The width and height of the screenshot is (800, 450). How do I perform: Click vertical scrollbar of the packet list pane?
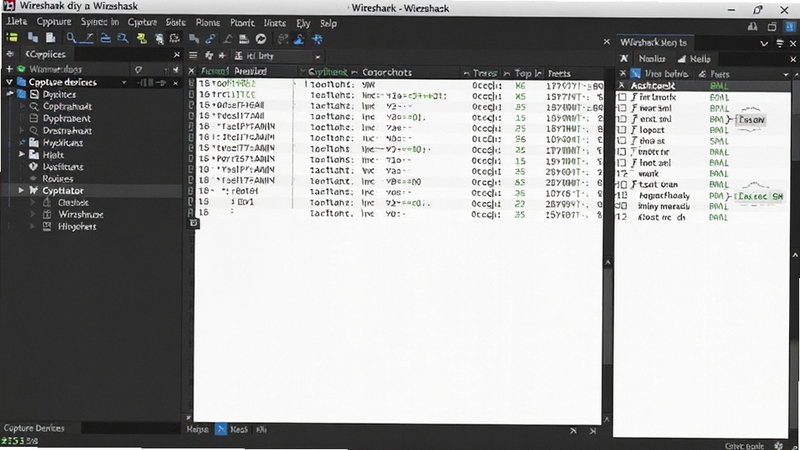(607, 316)
